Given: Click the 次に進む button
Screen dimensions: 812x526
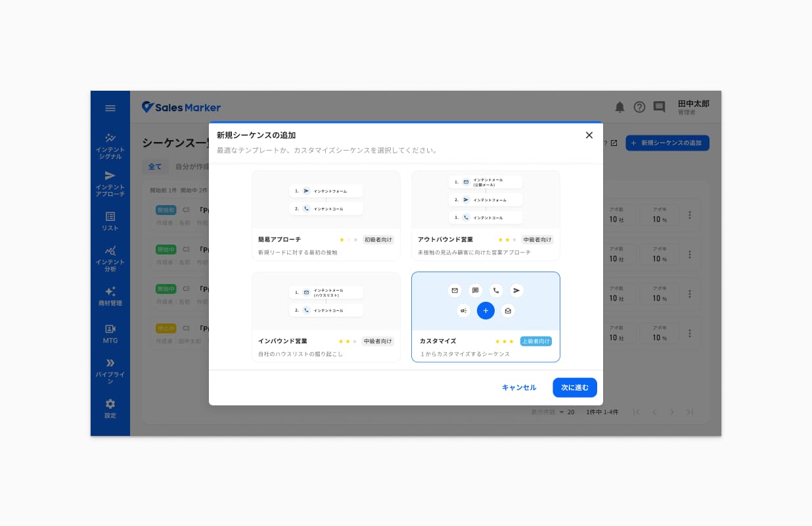Looking at the screenshot, I should coord(575,388).
